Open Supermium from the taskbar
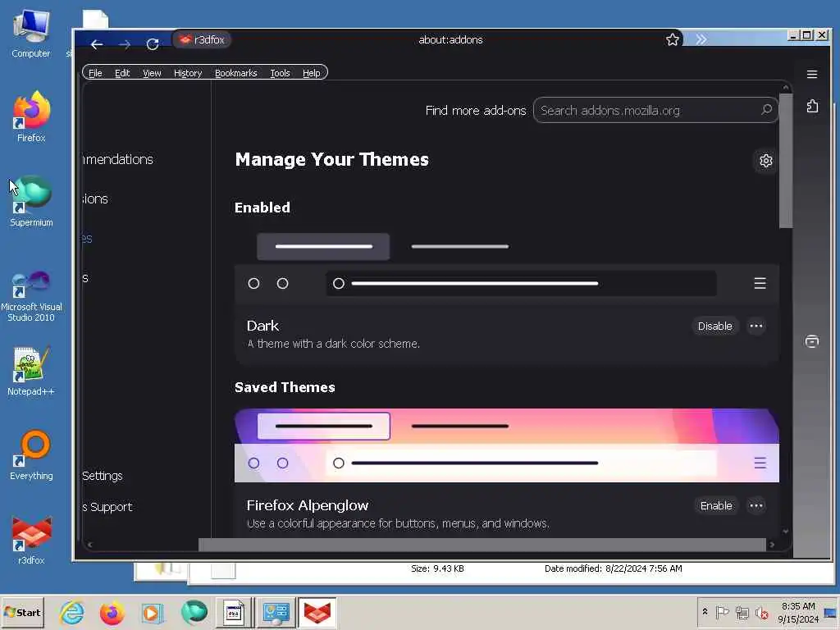 click(194, 612)
